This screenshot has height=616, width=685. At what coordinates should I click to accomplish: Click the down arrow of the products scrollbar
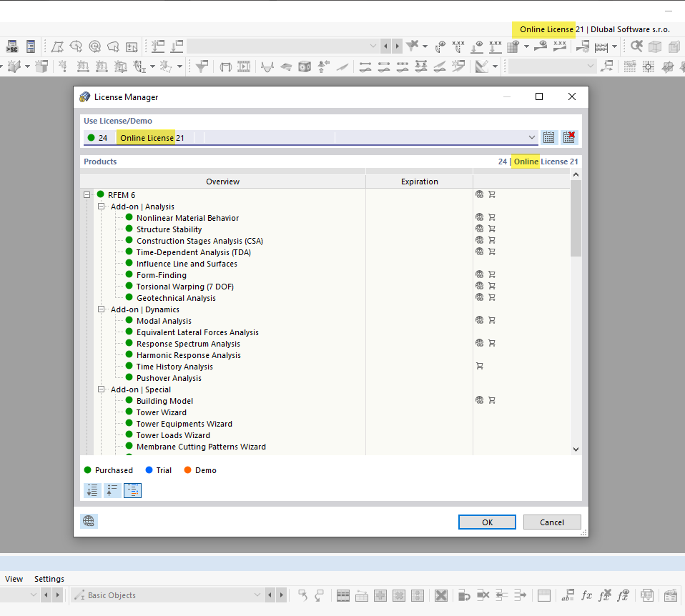tap(576, 449)
